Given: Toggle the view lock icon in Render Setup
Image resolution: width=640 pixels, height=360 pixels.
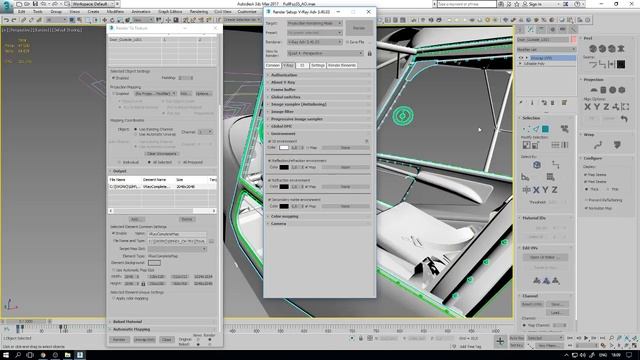Looking at the screenshot, I should pyautogui.click(x=369, y=53).
